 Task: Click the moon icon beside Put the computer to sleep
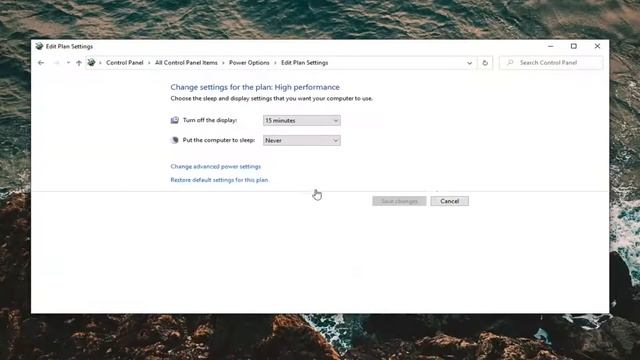pyautogui.click(x=175, y=140)
